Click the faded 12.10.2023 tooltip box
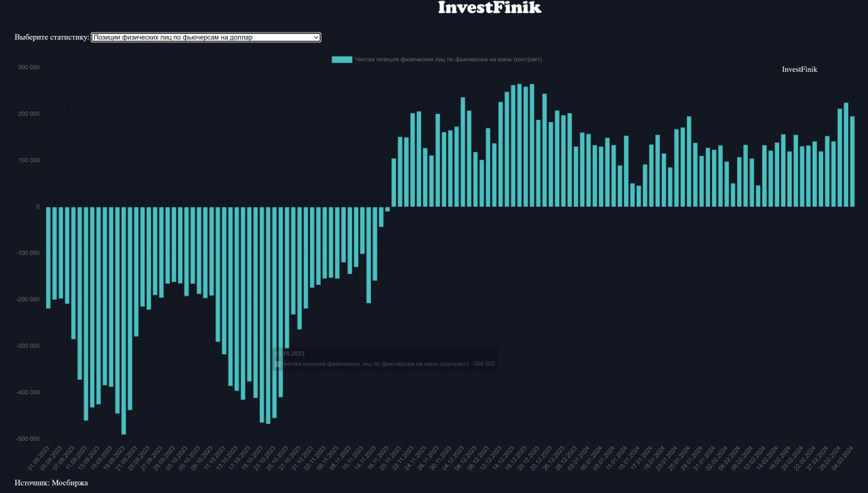Viewport: 868px width, 493px height. 385,359
